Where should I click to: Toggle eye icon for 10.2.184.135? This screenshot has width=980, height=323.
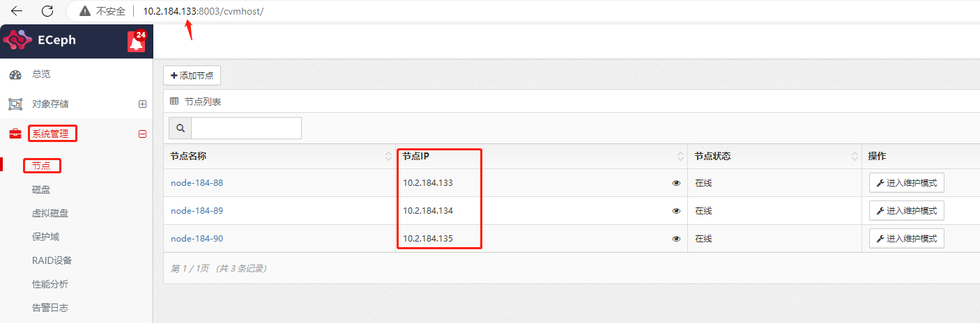point(676,239)
